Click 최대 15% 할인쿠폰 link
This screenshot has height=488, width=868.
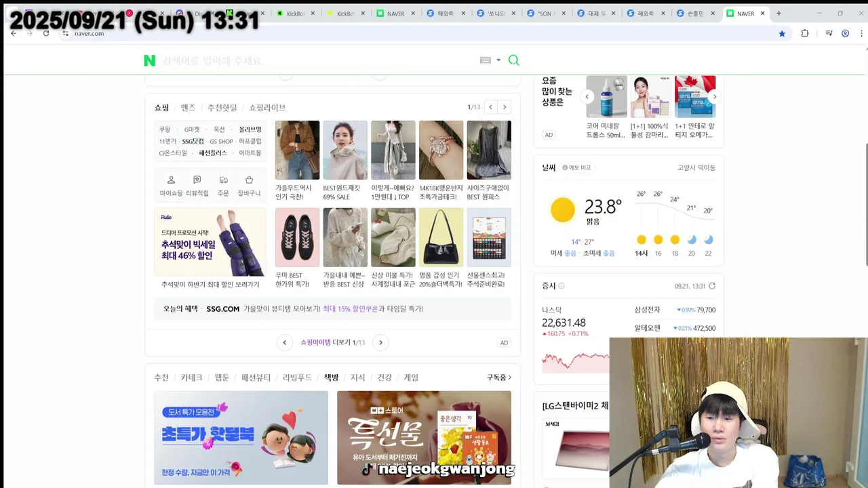coord(350,308)
